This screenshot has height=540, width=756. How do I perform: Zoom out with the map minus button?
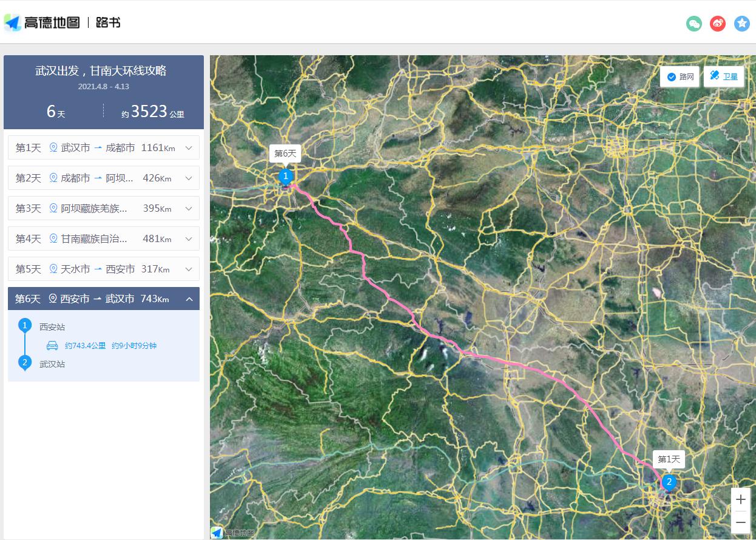pyautogui.click(x=741, y=522)
